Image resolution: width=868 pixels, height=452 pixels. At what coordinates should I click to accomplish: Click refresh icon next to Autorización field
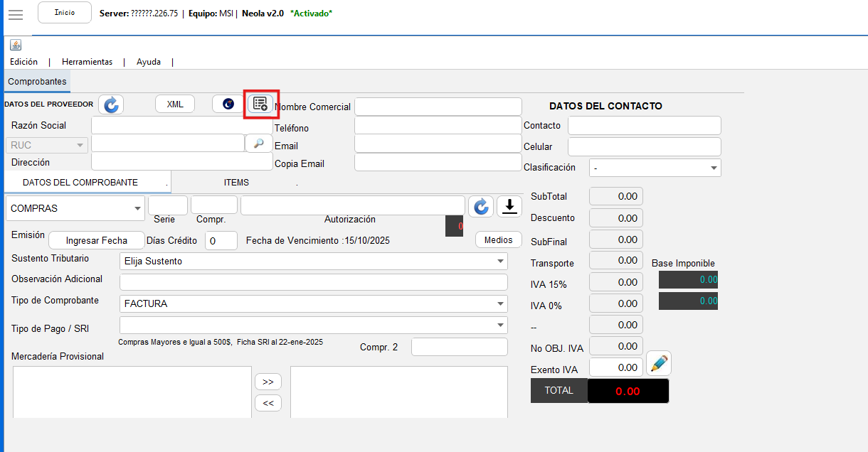[481, 206]
